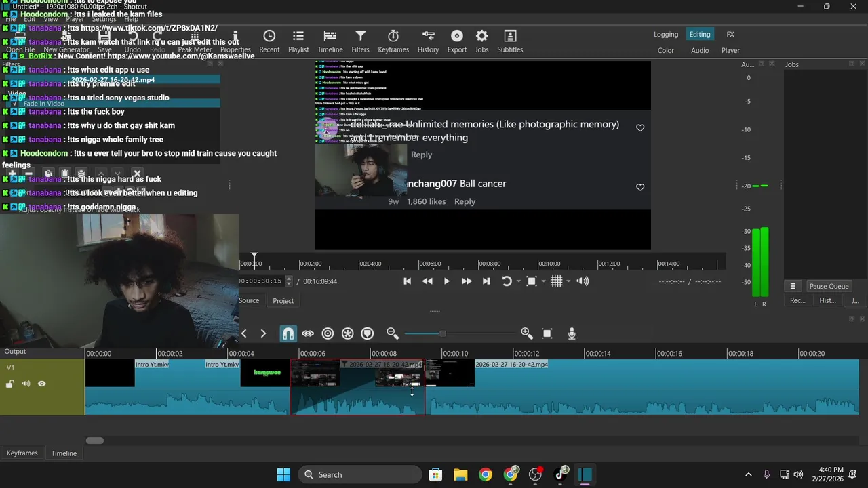Open the Jobs gear toolbar icon
Viewport: 868px width, 488px height.
[x=481, y=41]
